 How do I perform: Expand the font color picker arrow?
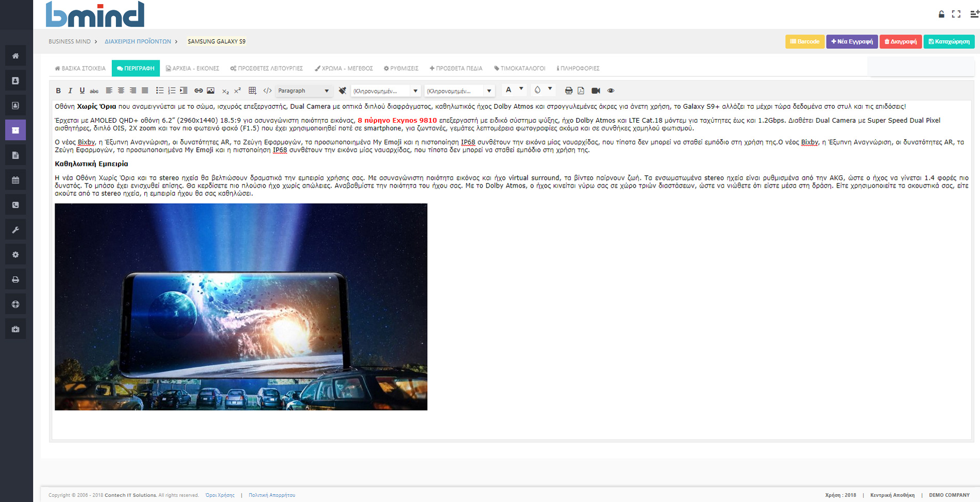pos(521,89)
